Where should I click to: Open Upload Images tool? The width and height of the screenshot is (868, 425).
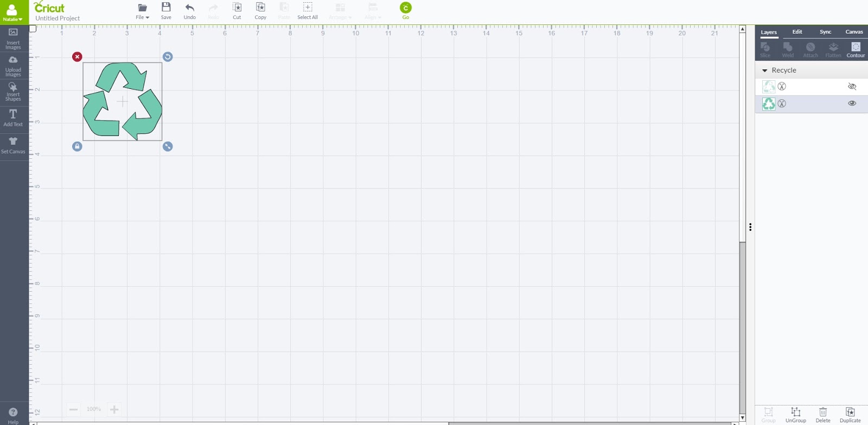pyautogui.click(x=14, y=66)
